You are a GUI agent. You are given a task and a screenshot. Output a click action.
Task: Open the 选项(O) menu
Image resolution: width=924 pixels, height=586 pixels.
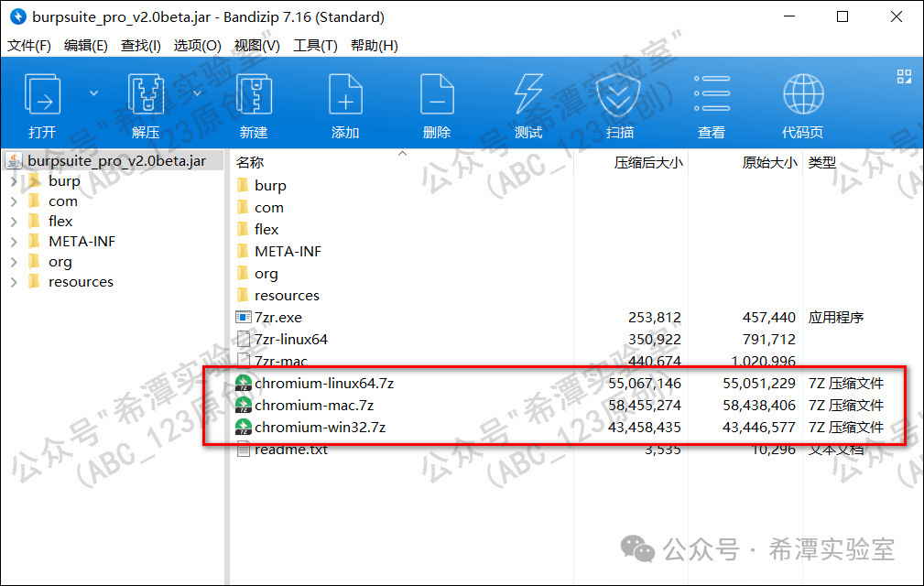coord(198,46)
